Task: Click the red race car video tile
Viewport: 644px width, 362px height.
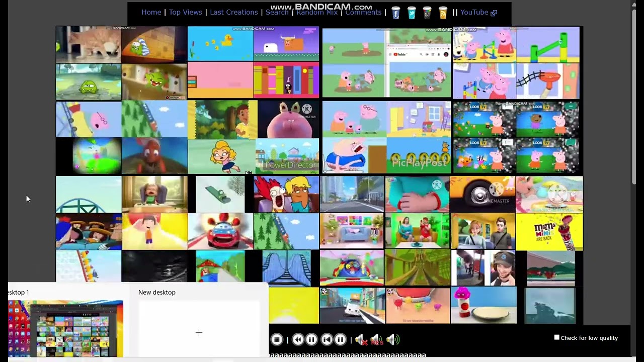Action: pyautogui.click(x=220, y=231)
